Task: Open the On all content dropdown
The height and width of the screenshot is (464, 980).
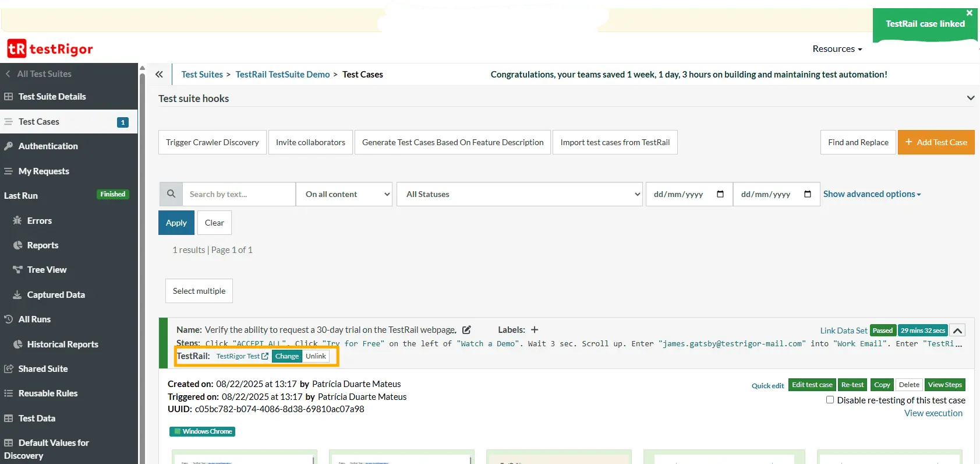Action: point(345,194)
